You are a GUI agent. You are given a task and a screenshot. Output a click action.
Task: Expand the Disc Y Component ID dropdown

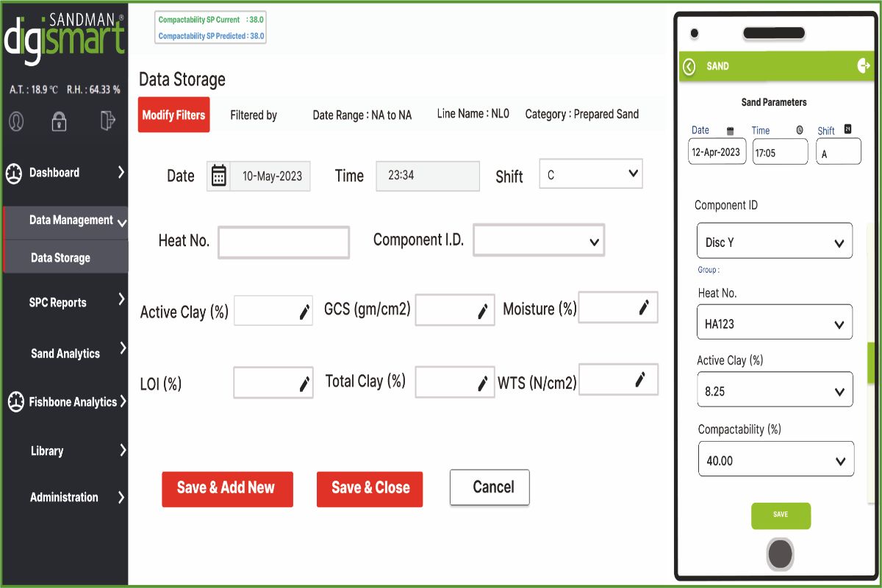(x=774, y=241)
